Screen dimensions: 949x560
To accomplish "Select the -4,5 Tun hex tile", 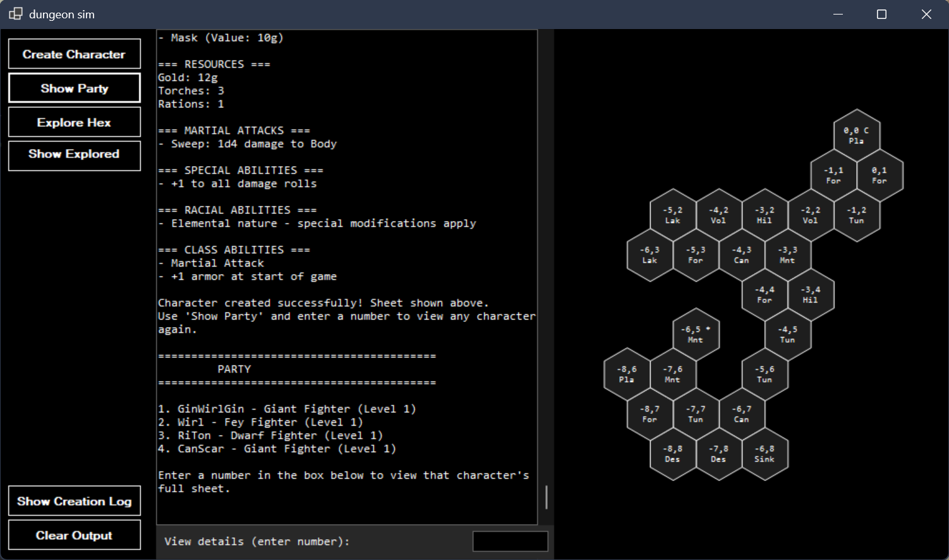I will (787, 335).
